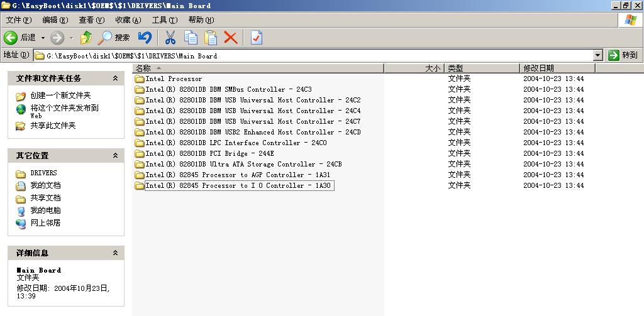Click the blue Undo arrow icon
The image size is (644, 316).
coord(145,38)
